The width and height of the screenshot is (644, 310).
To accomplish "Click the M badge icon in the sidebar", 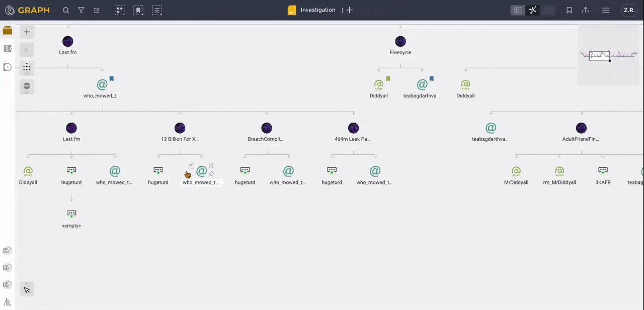I will click(x=7, y=251).
